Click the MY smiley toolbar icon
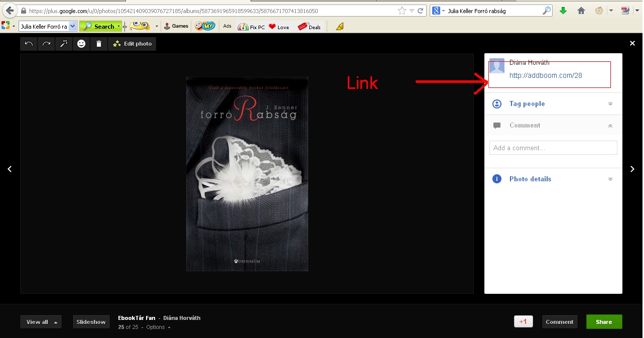Screen dimensions: 644x338 tap(204, 26)
